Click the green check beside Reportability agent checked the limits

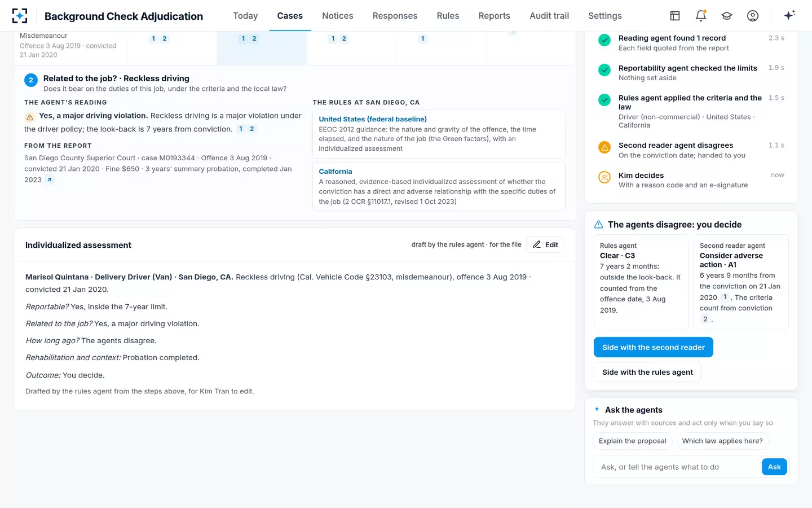(604, 71)
